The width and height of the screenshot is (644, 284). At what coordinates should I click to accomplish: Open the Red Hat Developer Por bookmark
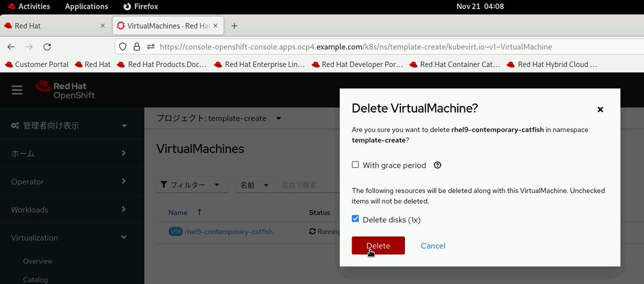[357, 64]
